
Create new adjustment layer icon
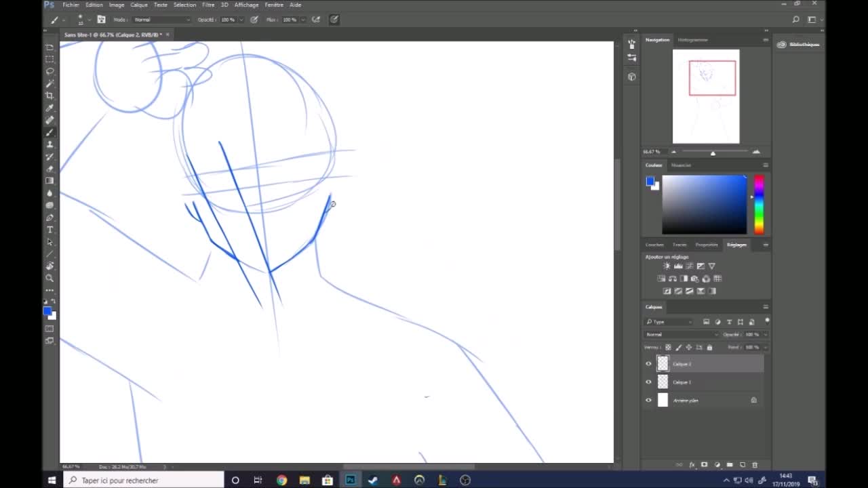pos(717,465)
